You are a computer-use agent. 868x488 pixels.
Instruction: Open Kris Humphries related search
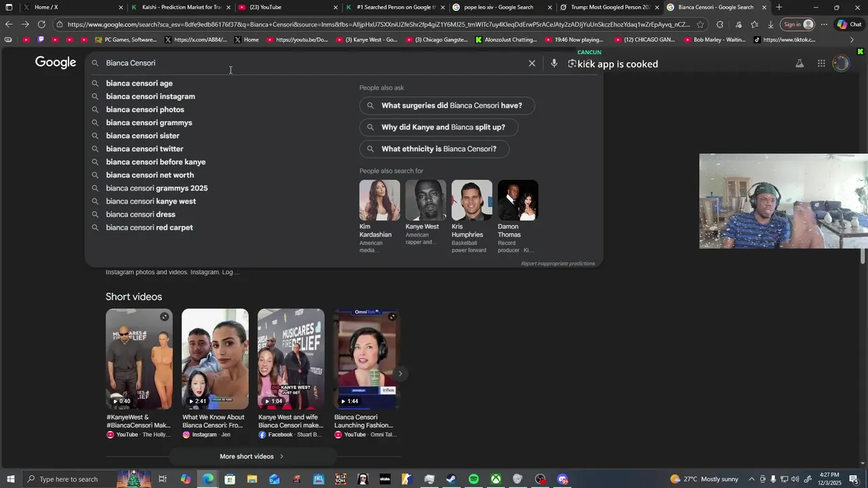tap(471, 217)
